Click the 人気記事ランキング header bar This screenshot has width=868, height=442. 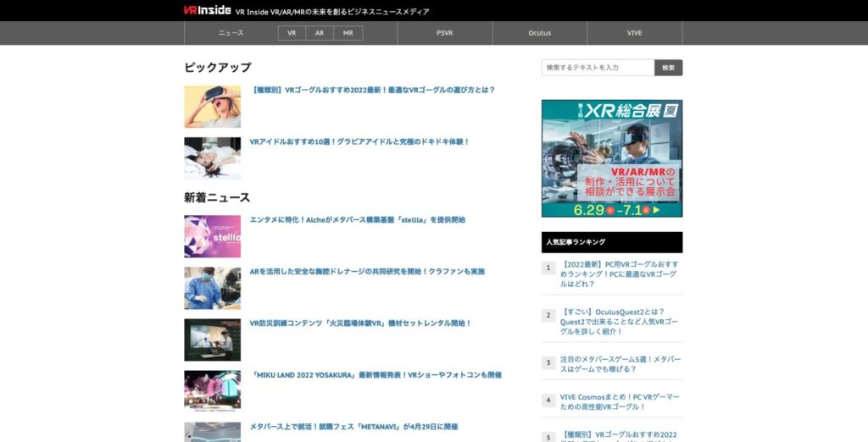(612, 242)
